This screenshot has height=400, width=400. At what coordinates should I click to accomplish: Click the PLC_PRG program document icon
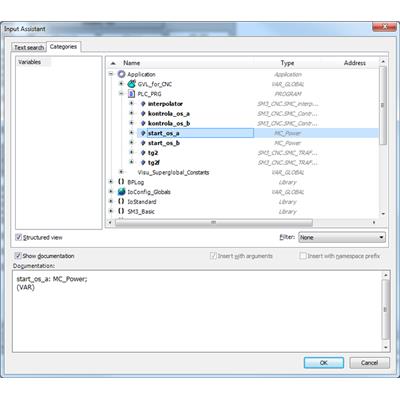click(x=132, y=94)
